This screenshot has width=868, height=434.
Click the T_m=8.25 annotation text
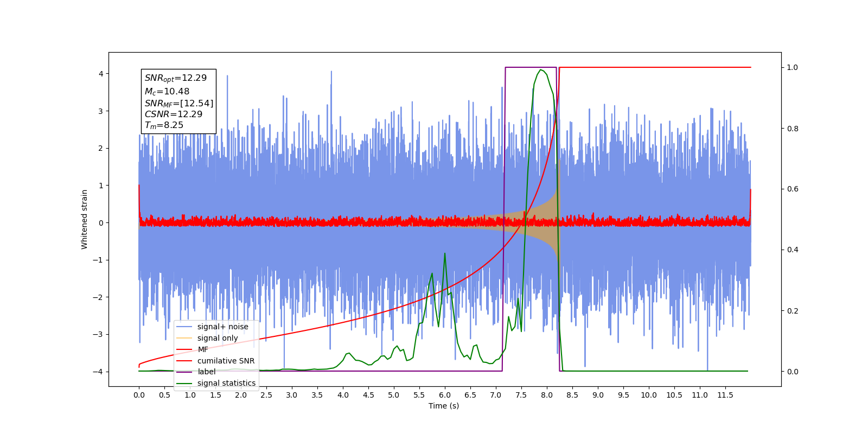(x=164, y=125)
